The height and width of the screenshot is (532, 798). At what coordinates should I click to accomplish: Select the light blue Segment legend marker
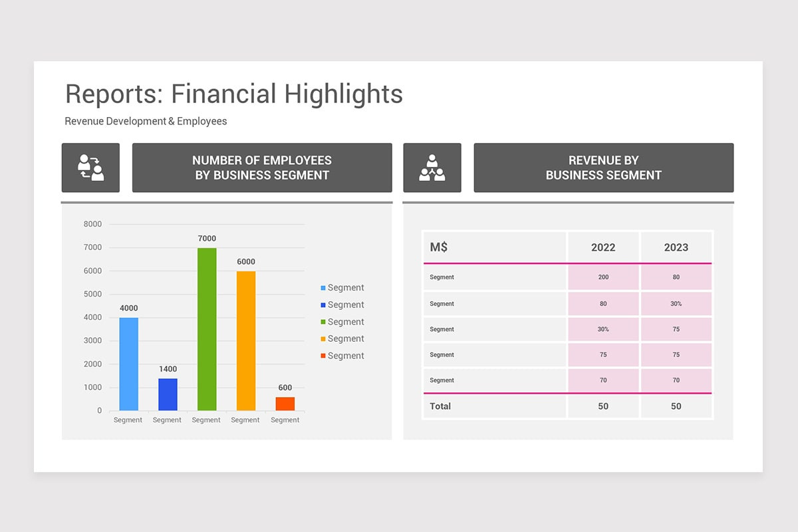pos(322,287)
